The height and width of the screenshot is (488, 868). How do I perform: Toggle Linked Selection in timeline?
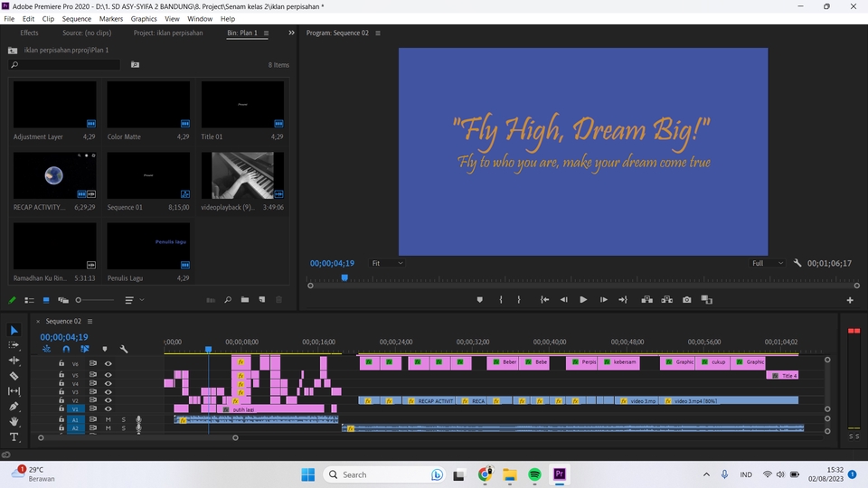85,349
